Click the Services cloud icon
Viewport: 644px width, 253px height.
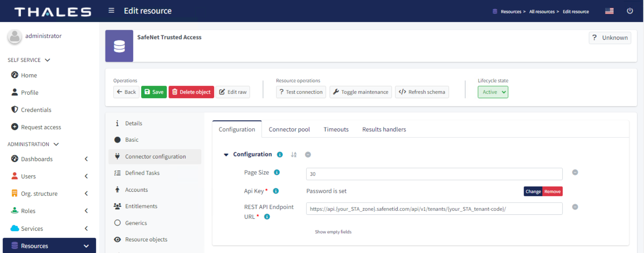(15, 228)
